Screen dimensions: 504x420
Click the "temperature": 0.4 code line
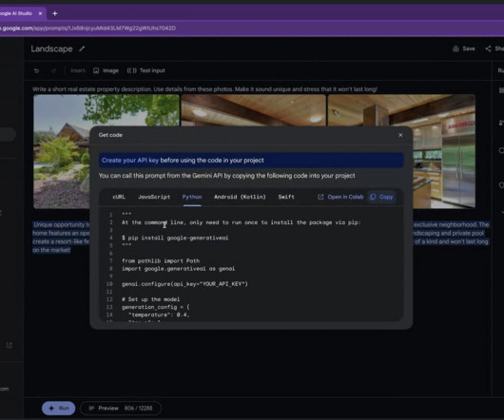coord(159,315)
